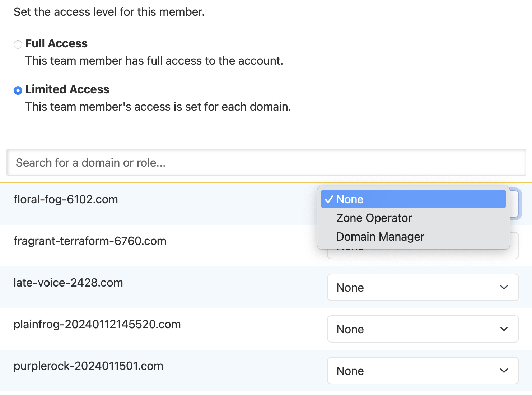This screenshot has width=532, height=395.
Task: Select the fragrant-terraform-6760.com domain row
Action: (x=90, y=241)
